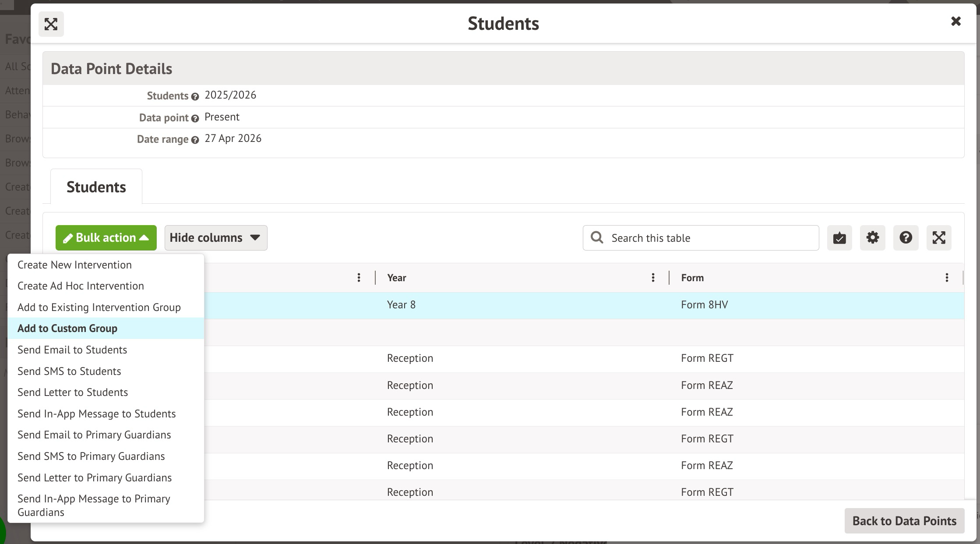This screenshot has width=980, height=544.
Task: Select Create New Intervention option
Action: (x=74, y=265)
